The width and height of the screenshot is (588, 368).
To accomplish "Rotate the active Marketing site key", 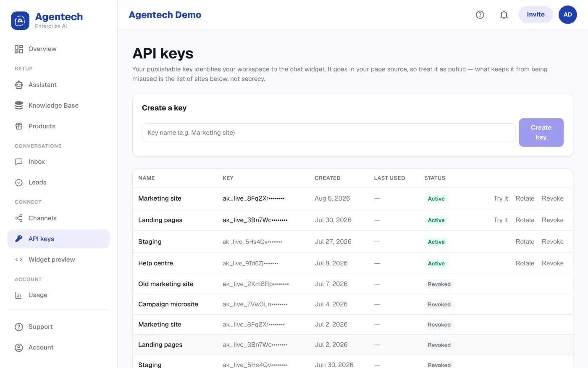I will [525, 199].
